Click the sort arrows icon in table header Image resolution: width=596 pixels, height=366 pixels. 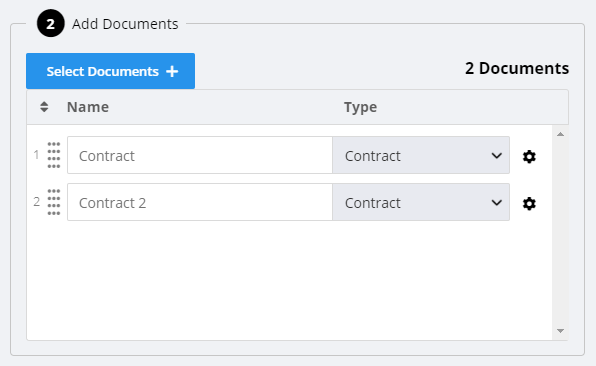tap(44, 107)
